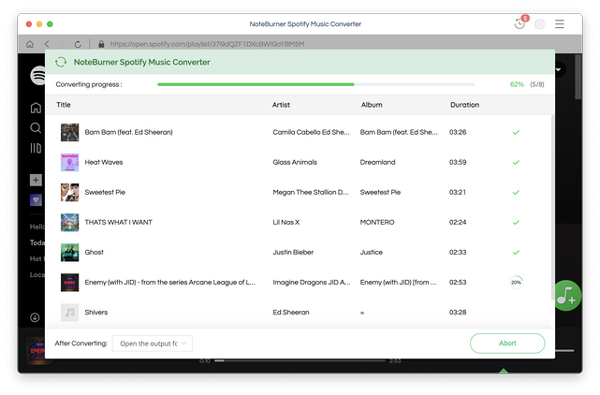Viewport: 600px width, 395px height.
Task: Open Spotify Home icon in sidebar
Action: tap(36, 108)
